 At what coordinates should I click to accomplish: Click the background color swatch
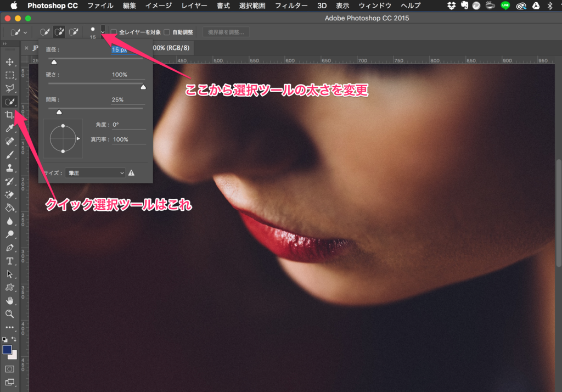(14, 356)
